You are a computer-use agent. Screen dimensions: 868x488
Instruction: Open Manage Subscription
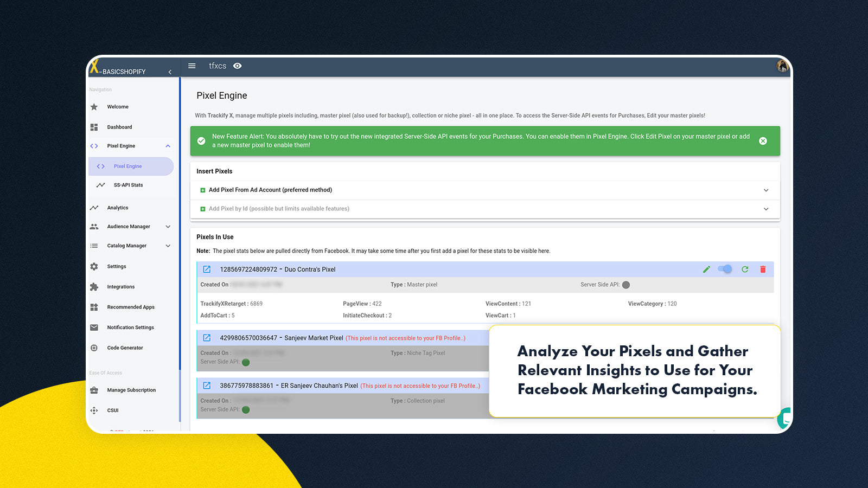click(x=131, y=390)
